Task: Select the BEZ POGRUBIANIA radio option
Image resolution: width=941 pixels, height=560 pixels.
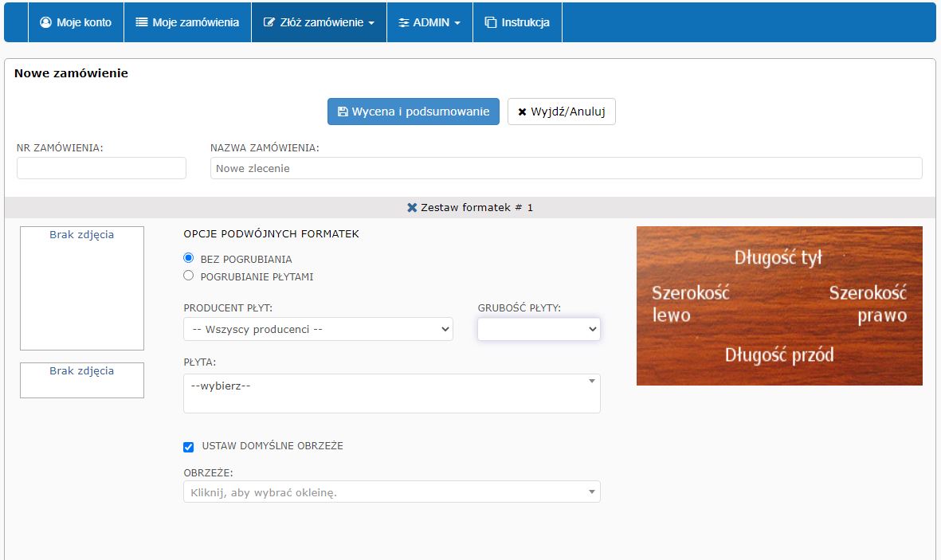Action: (x=189, y=258)
